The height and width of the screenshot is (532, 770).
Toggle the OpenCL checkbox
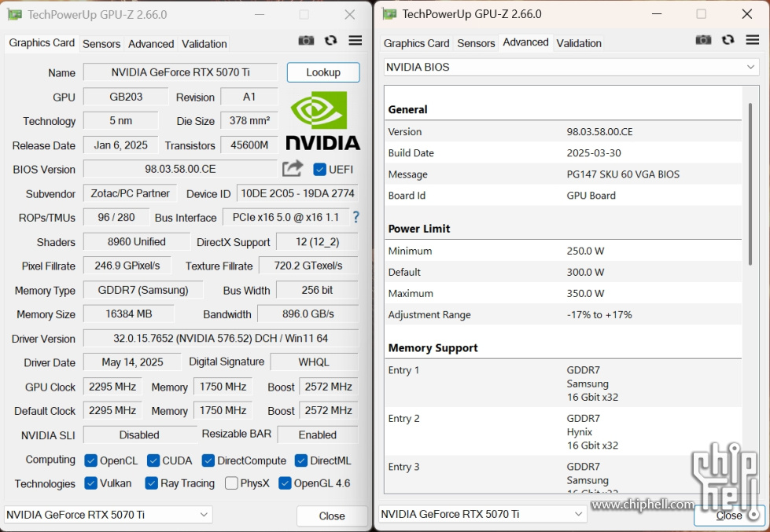click(x=90, y=460)
